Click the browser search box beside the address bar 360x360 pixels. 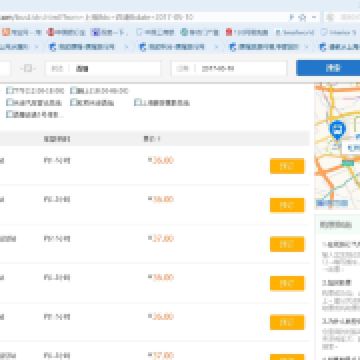click(x=343, y=17)
